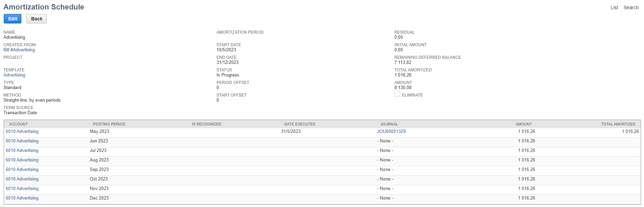
Task: Open the Search link
Action: tap(631, 7)
